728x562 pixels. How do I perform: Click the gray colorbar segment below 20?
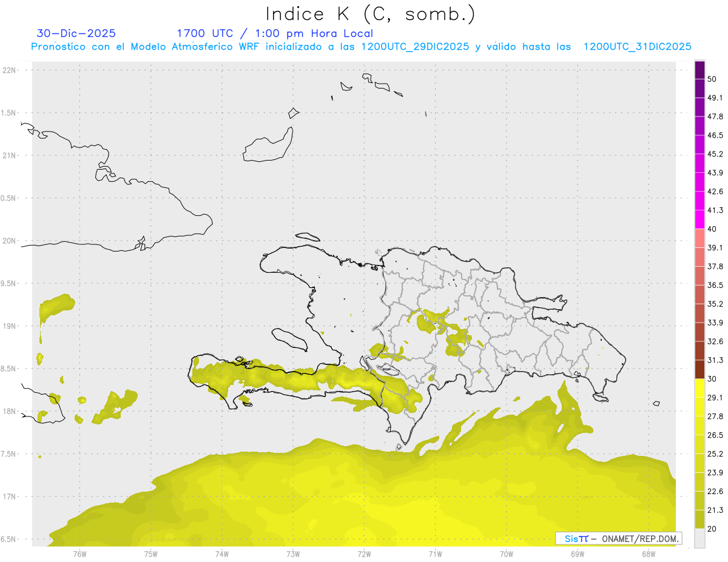(699, 538)
